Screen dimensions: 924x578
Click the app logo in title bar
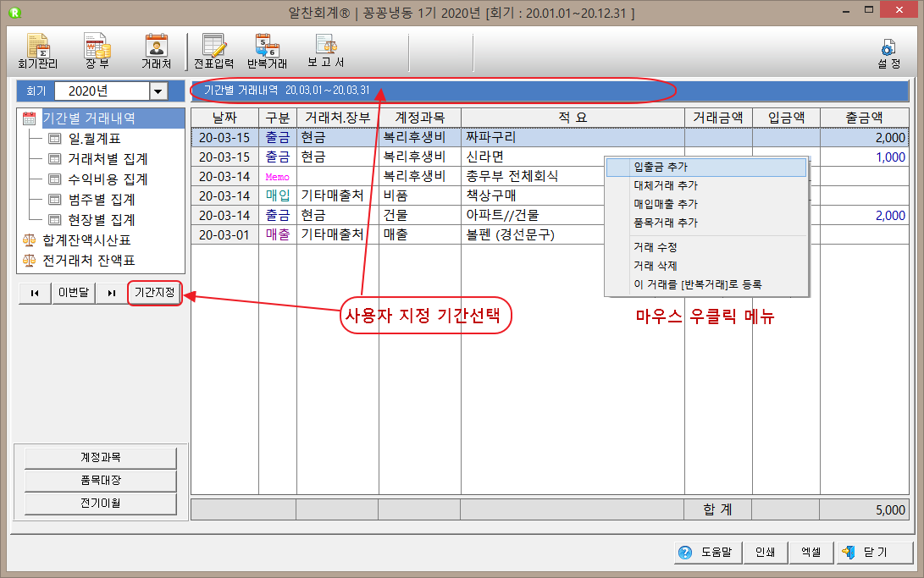tap(14, 12)
